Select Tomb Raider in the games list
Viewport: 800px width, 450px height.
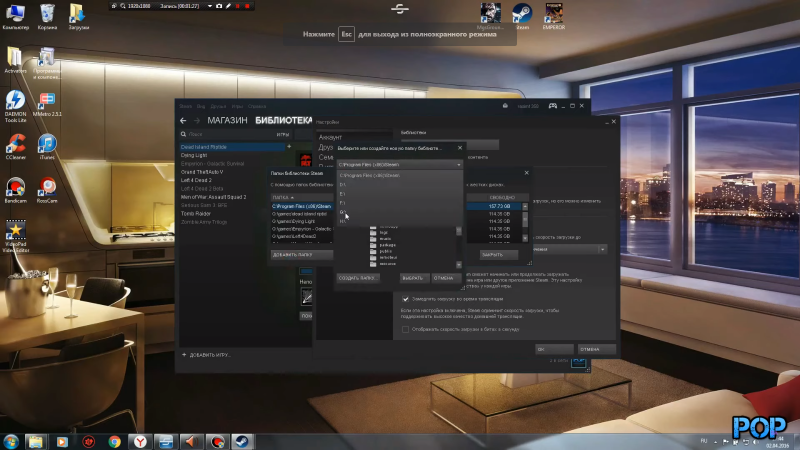[x=196, y=214]
